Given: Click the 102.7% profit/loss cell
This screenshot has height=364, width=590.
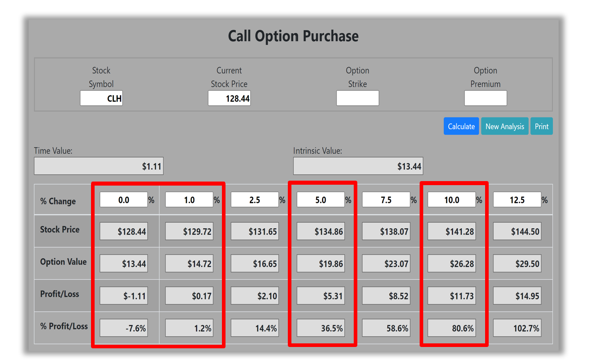Looking at the screenshot, I should tap(517, 329).
